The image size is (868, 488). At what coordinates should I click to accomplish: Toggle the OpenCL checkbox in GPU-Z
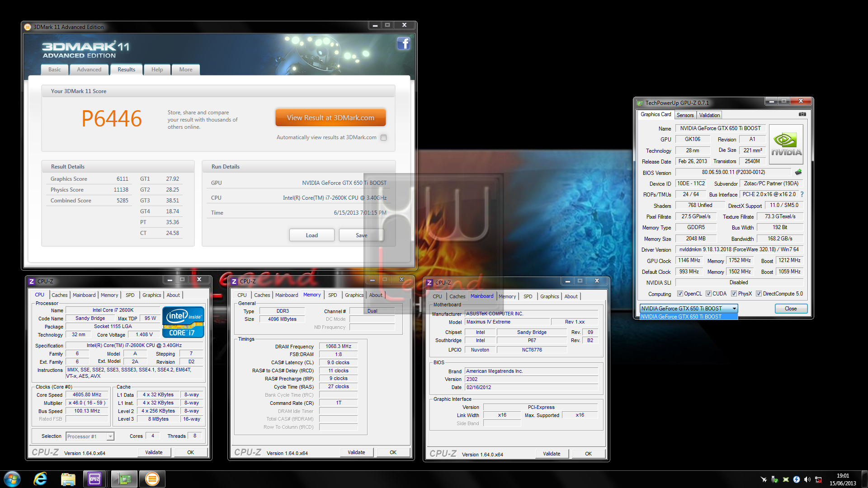click(680, 294)
